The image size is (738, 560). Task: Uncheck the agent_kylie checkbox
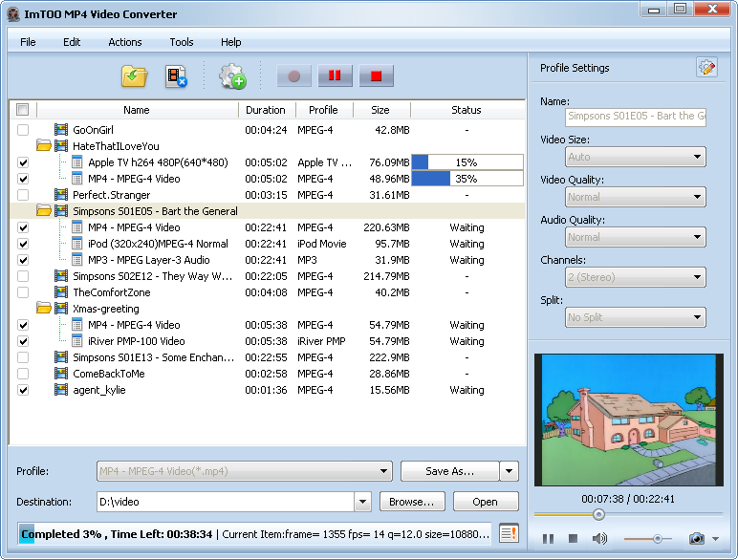[23, 390]
